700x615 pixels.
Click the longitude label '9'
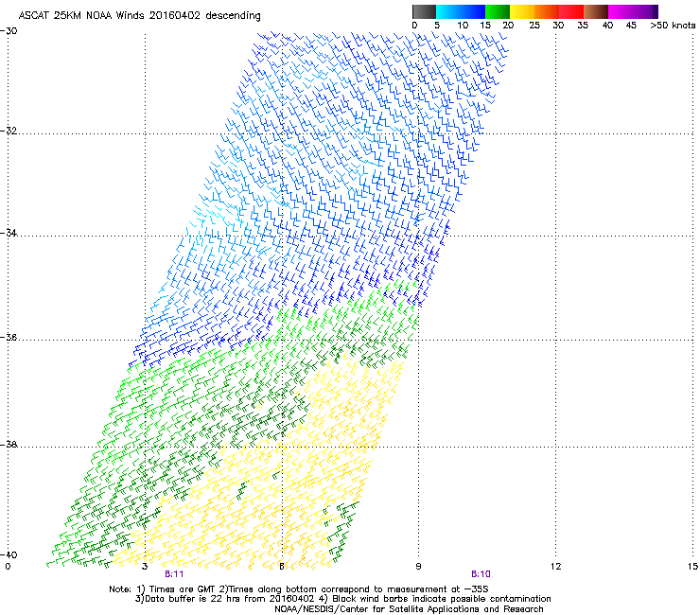tap(418, 567)
